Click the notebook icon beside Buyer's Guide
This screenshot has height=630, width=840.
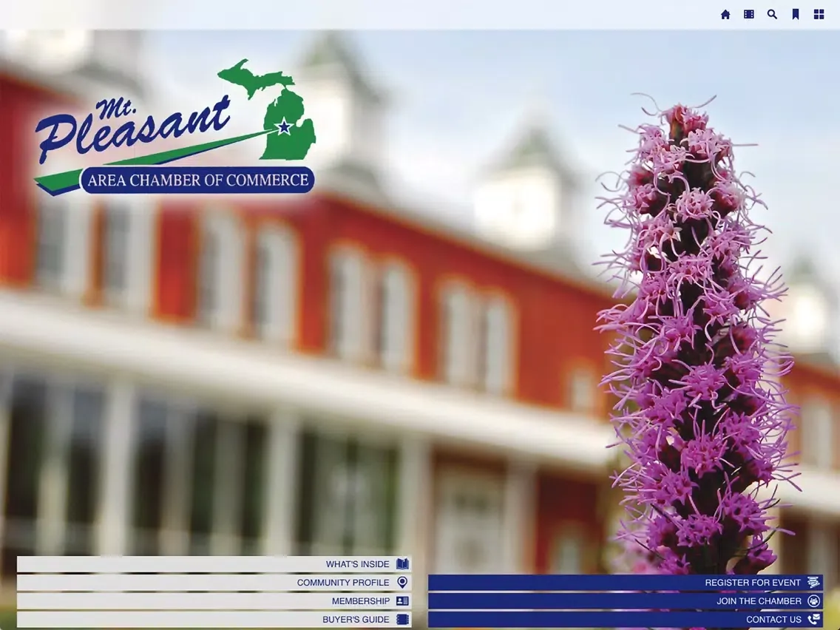click(402, 620)
